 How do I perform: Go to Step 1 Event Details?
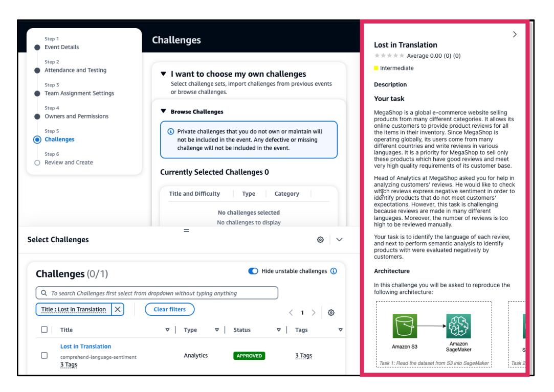click(61, 47)
